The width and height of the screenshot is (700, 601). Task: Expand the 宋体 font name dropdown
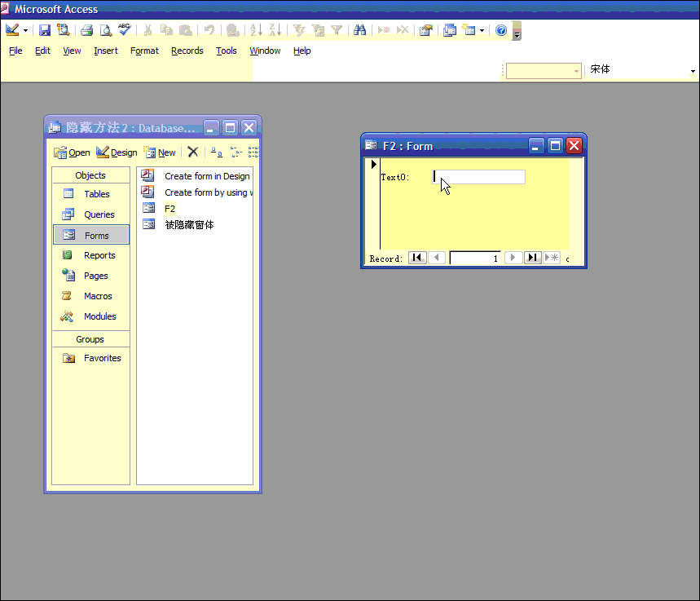point(693,71)
